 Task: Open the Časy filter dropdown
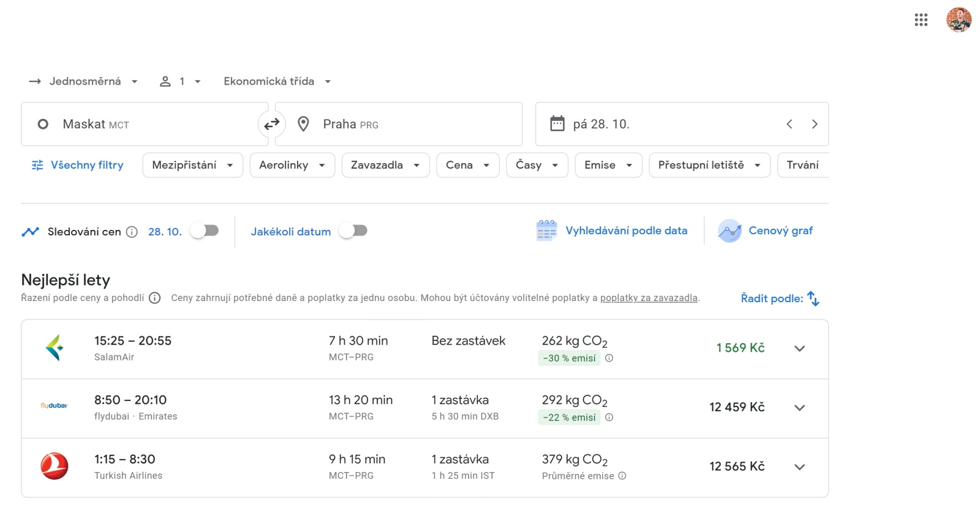pyautogui.click(x=537, y=165)
